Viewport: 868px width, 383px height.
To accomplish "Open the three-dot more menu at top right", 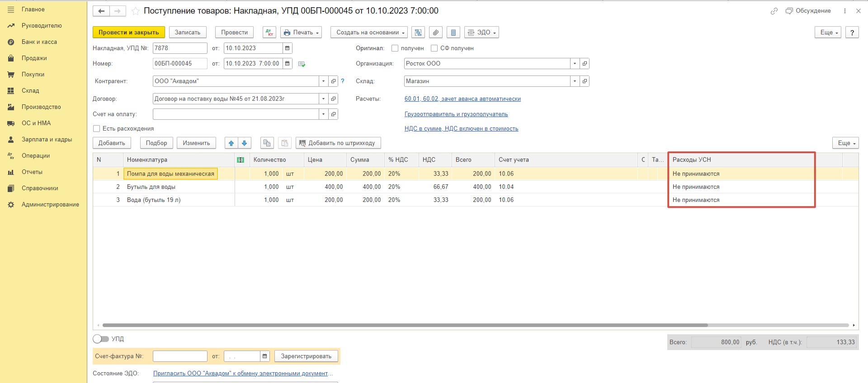I will [844, 11].
